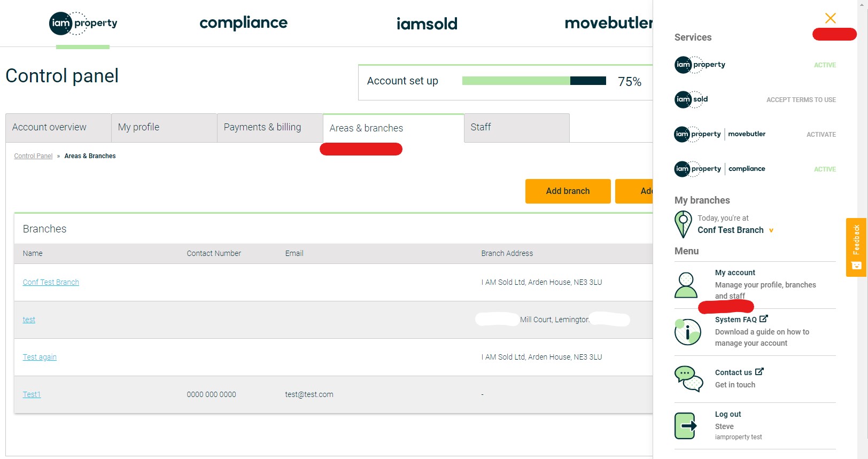The width and height of the screenshot is (868, 459).
Task: Open the Test1 branch link
Action: 32,394
